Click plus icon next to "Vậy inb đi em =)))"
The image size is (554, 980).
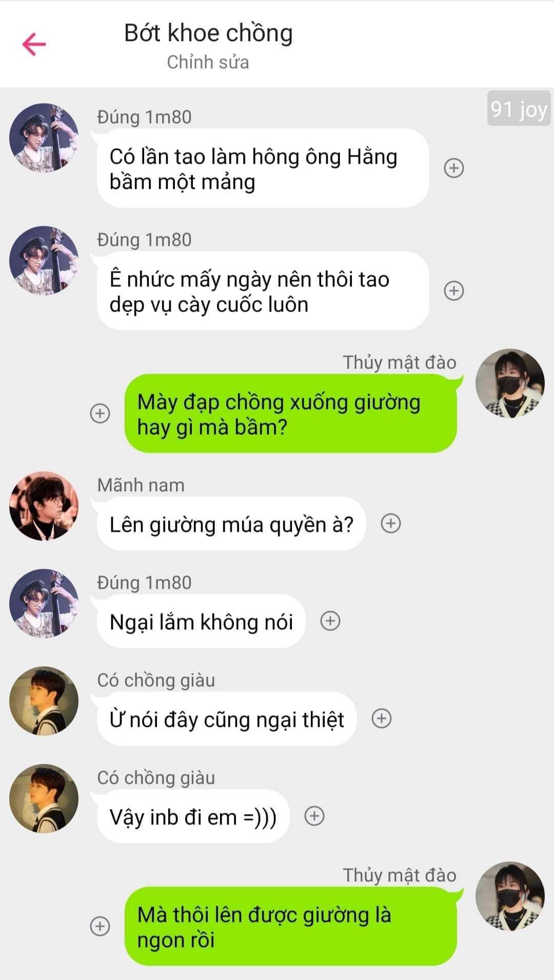(314, 816)
